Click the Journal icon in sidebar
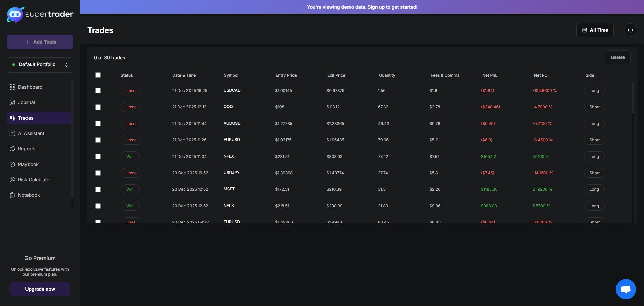Image resolution: width=644 pixels, height=306 pixels. pyautogui.click(x=12, y=102)
